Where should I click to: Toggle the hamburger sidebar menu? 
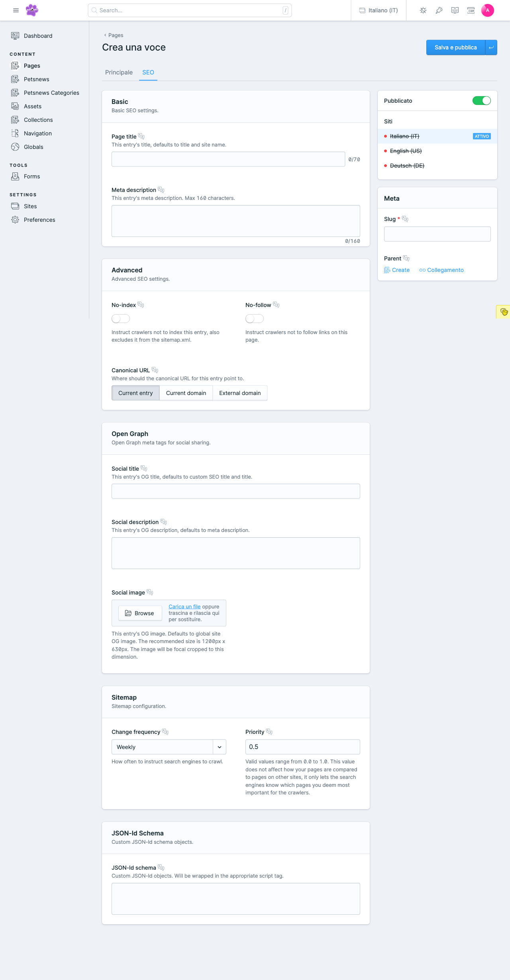coord(16,10)
